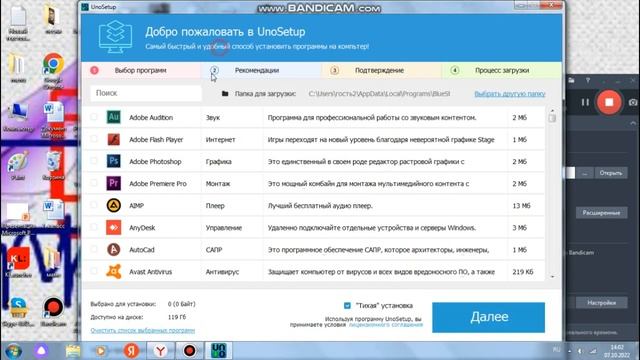
Task: Open Kaspersky desktop shortcut
Action: point(18,262)
